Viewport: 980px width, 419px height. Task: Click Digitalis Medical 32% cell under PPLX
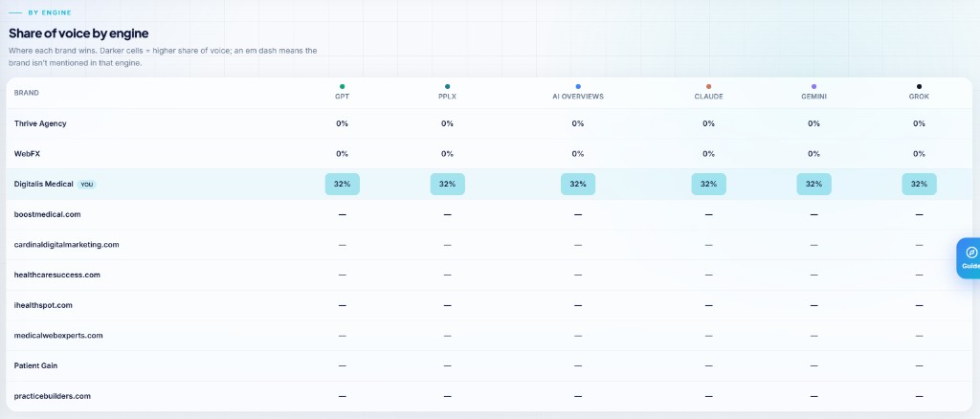click(448, 185)
